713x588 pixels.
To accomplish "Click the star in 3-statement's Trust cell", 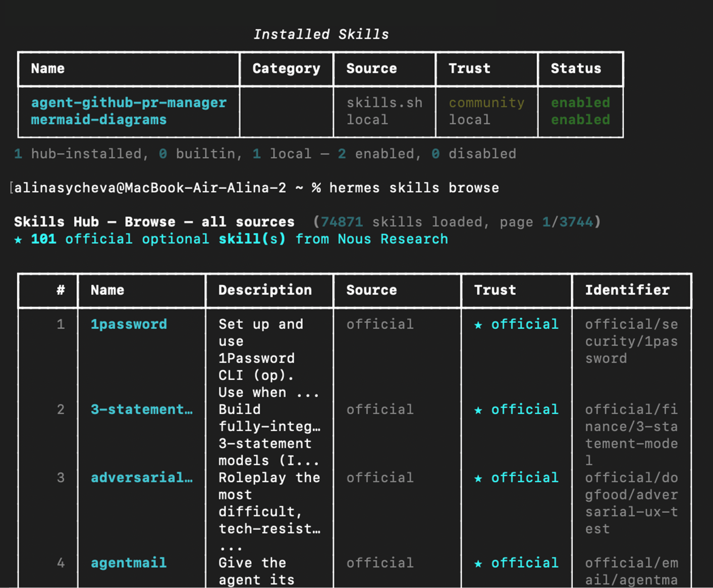I will tap(478, 410).
